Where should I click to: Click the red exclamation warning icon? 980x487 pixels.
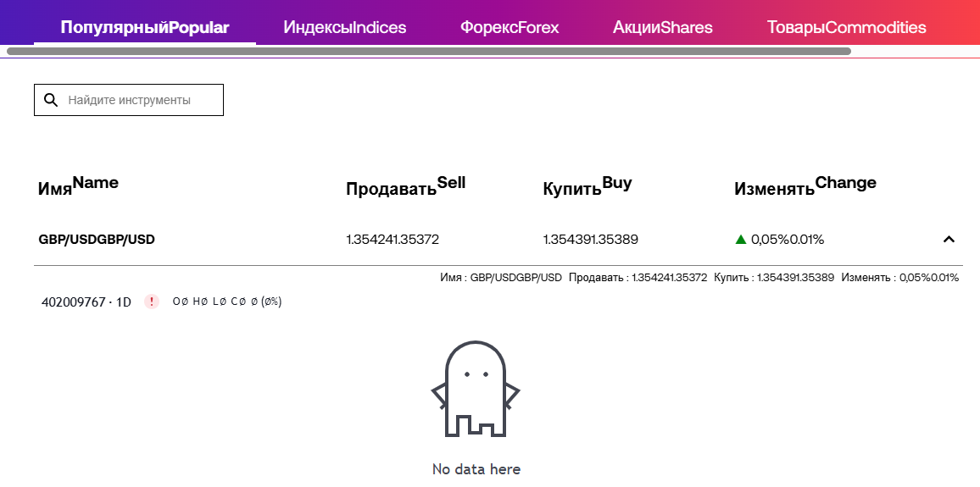151,302
